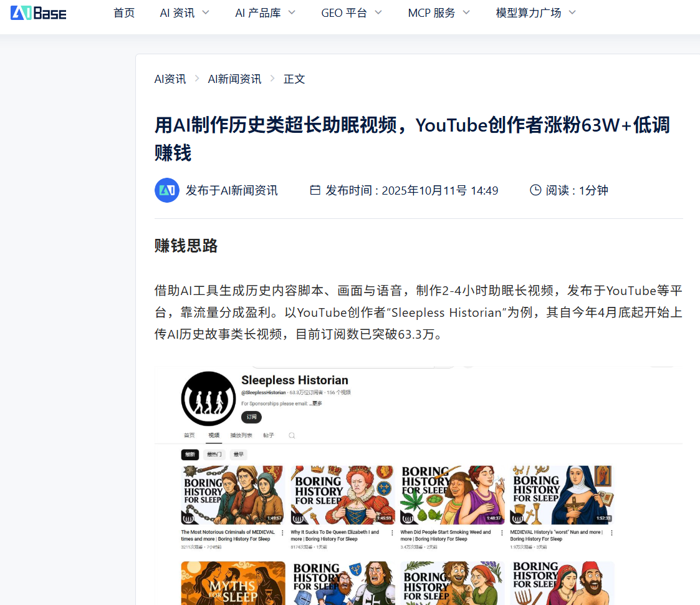
Task: Click the @SleeplessHistorian channel handle
Action: tap(264, 393)
